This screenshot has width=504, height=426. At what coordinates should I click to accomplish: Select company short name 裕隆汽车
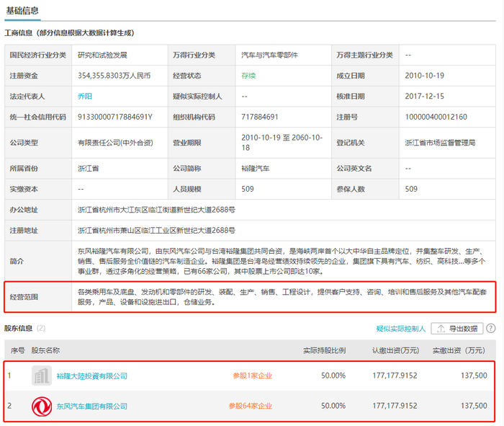256,168
